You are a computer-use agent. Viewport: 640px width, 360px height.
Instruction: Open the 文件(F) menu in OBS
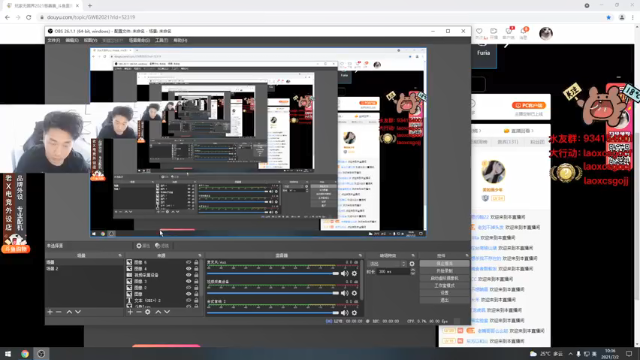53,40
